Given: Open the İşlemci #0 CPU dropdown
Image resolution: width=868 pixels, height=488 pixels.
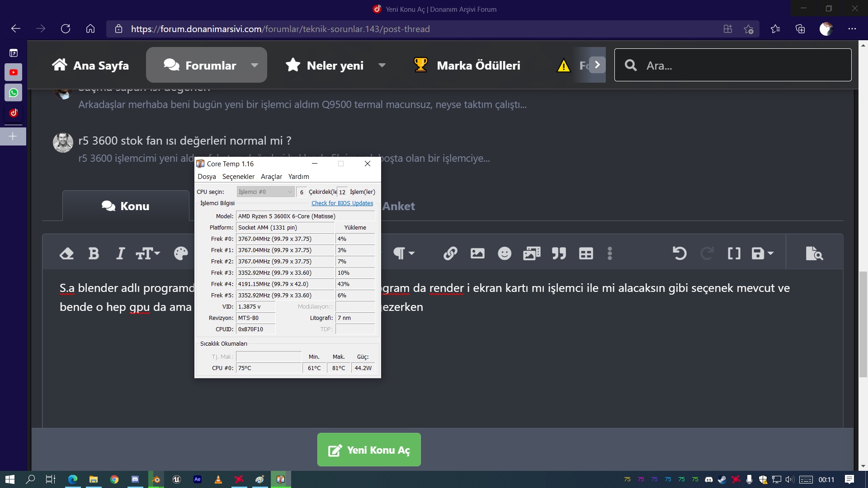Looking at the screenshot, I should (x=265, y=192).
